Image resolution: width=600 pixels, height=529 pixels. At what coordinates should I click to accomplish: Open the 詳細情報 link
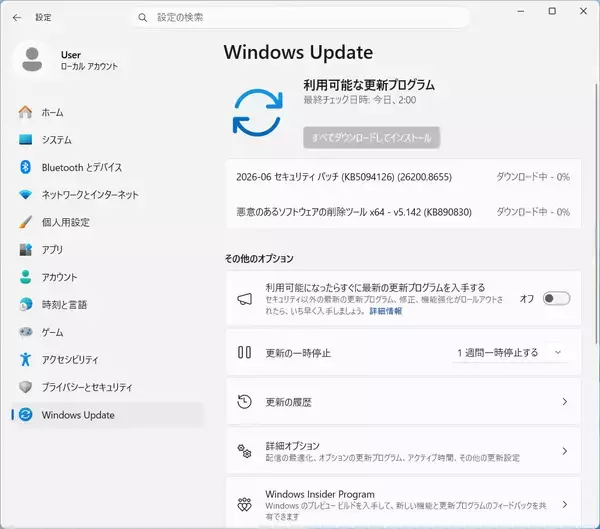point(385,311)
